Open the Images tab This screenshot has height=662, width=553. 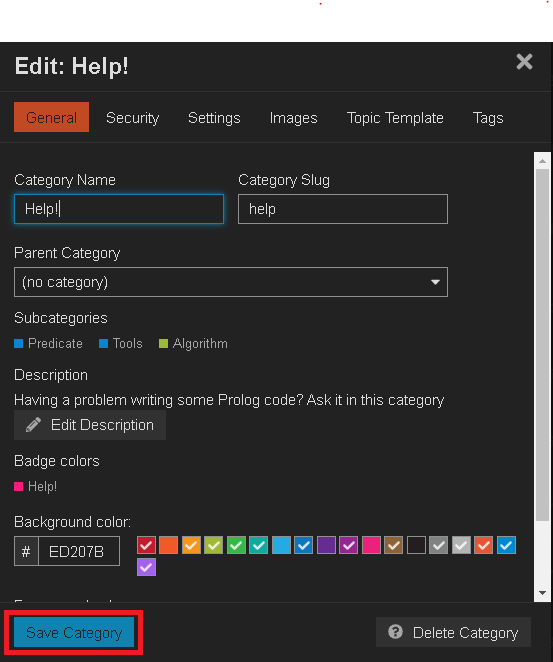[293, 117]
